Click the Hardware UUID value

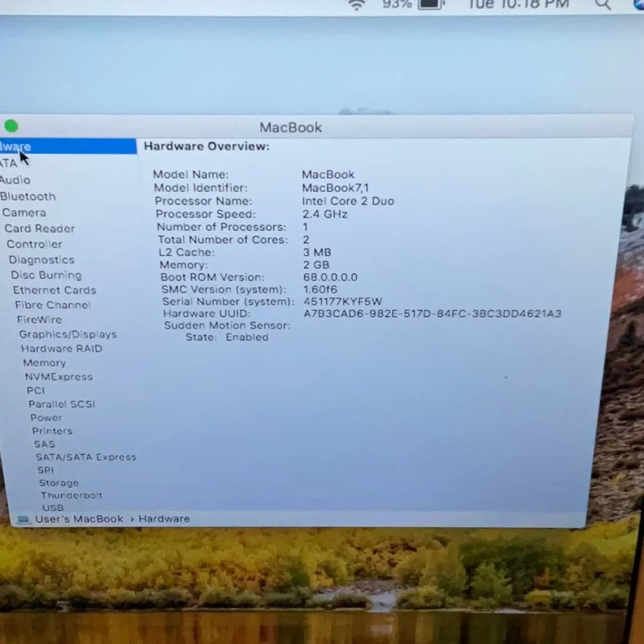[432, 314]
